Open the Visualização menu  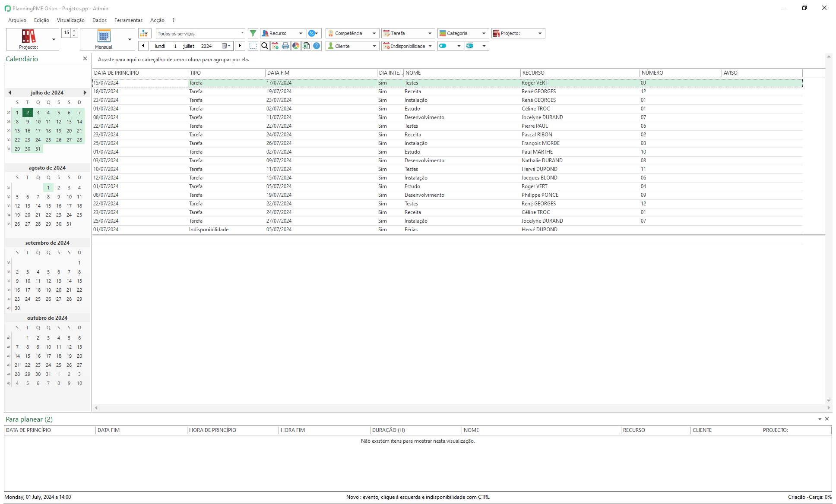[x=71, y=20]
